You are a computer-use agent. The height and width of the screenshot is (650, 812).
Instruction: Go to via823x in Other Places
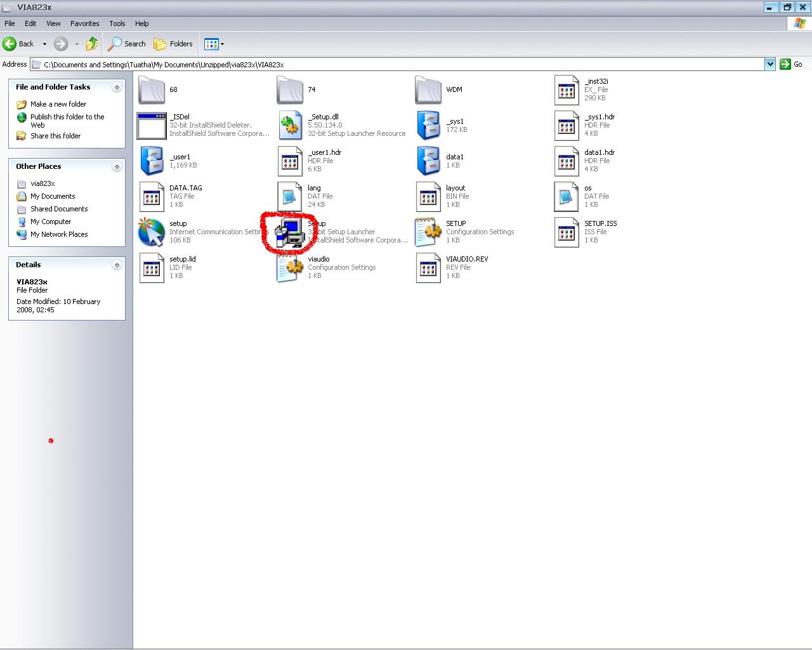43,183
